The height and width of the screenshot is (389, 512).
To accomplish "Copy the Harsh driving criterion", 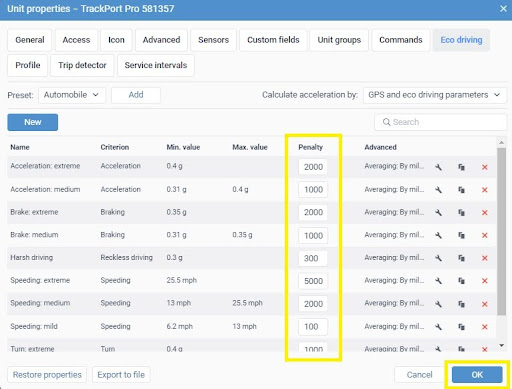I will [x=461, y=258].
